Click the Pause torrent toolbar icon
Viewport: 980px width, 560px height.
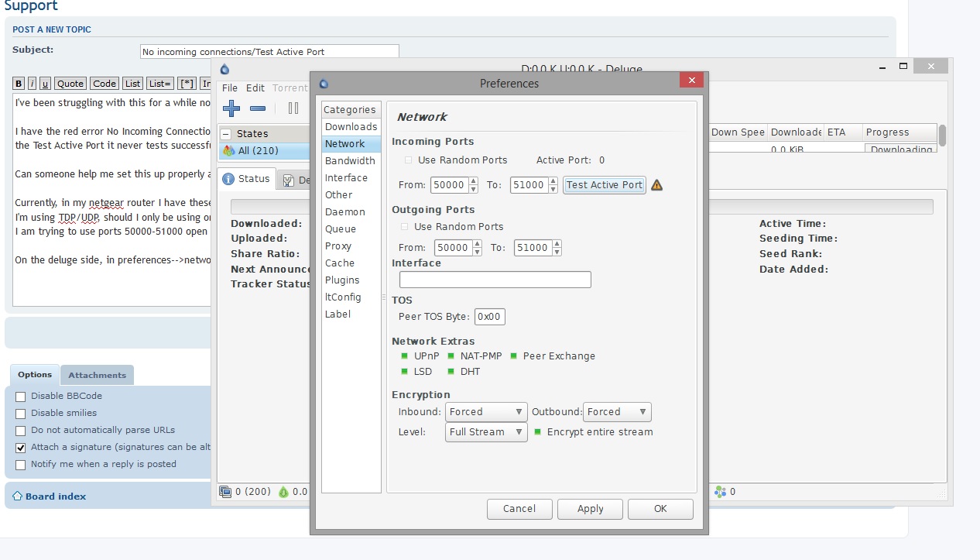pos(293,108)
